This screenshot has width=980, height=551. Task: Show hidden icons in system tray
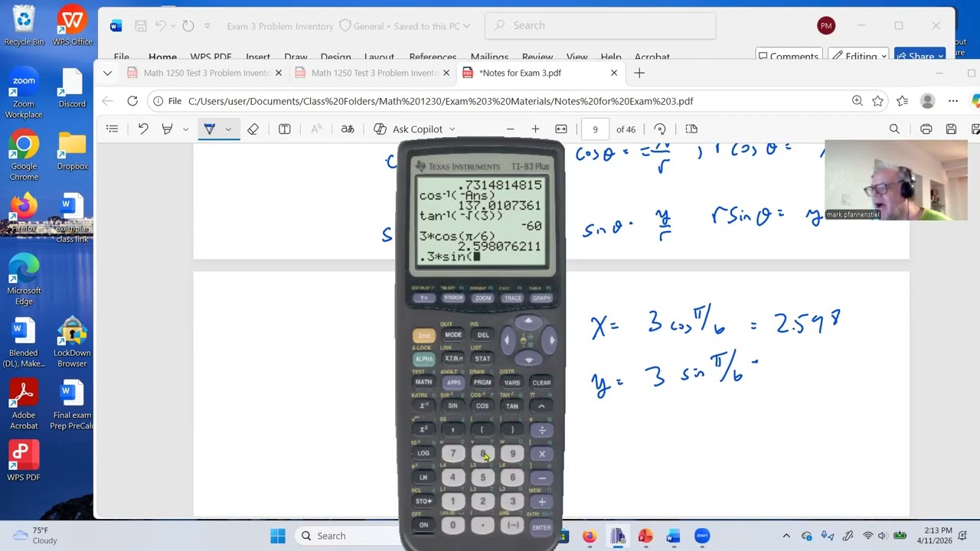pos(786,536)
